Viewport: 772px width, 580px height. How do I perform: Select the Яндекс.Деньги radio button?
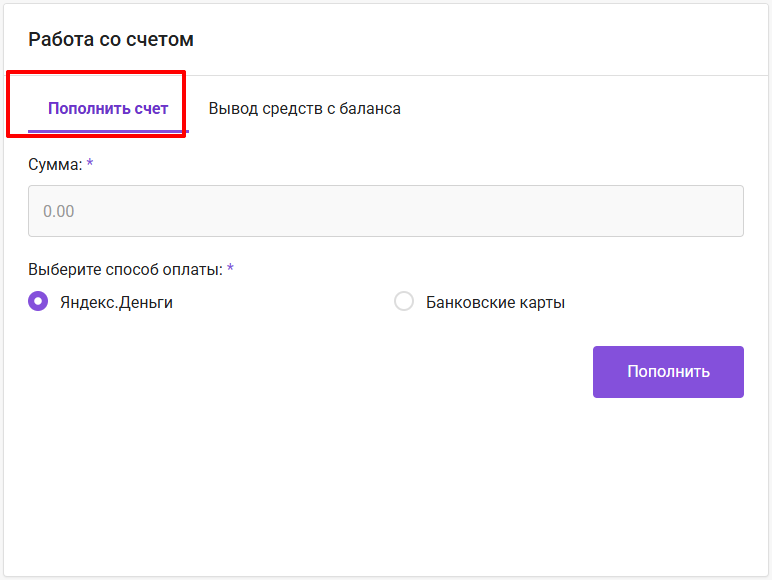(38, 302)
